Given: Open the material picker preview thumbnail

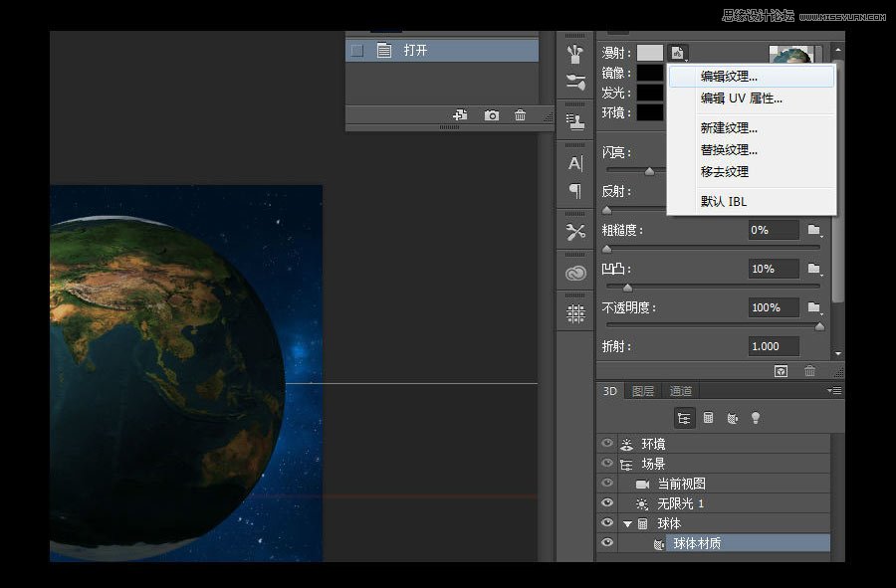Looking at the screenshot, I should (x=791, y=55).
